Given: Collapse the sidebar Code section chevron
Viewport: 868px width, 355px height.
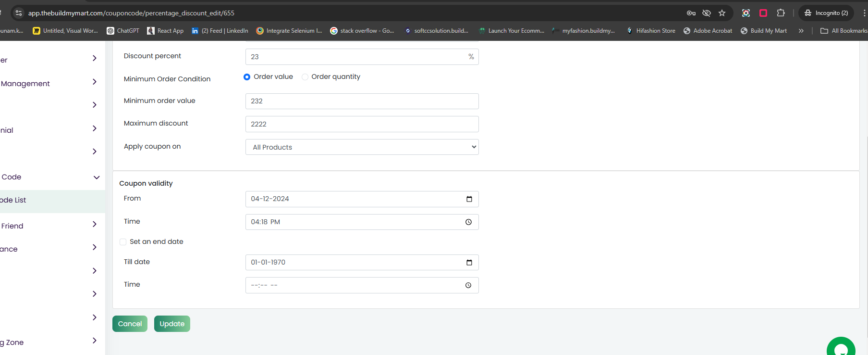Looking at the screenshot, I should pyautogui.click(x=97, y=177).
